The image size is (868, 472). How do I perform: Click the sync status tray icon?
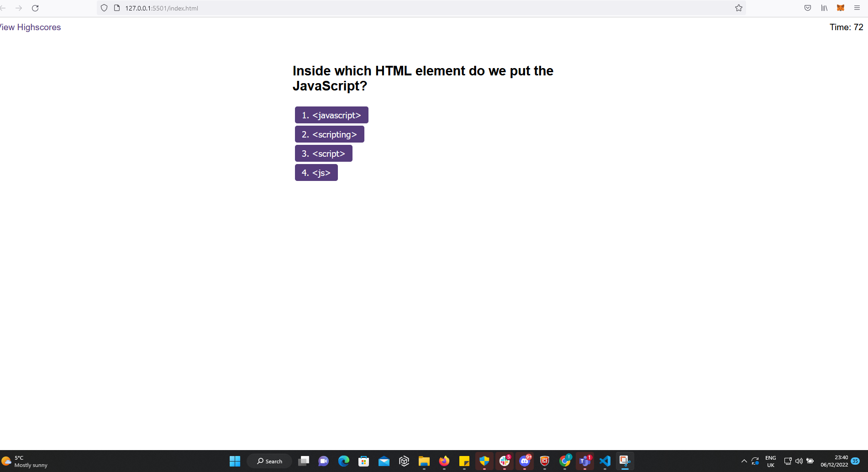click(x=755, y=461)
